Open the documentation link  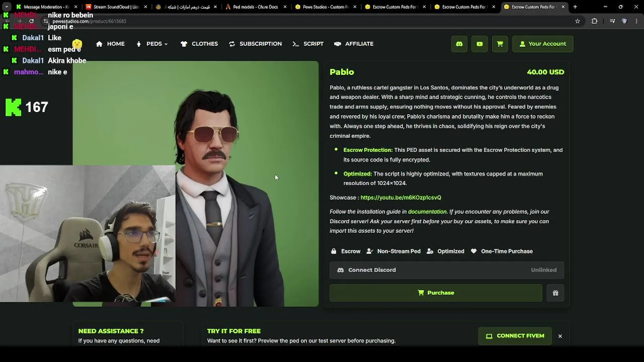click(x=427, y=212)
